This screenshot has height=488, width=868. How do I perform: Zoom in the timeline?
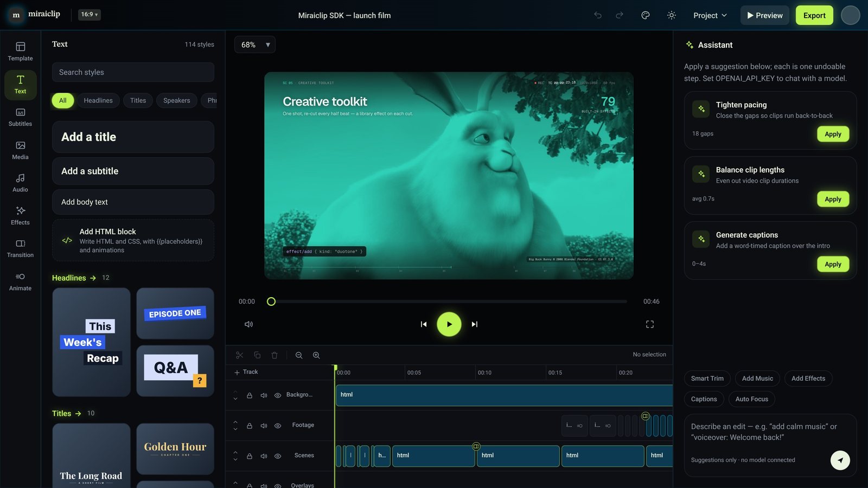pos(316,355)
